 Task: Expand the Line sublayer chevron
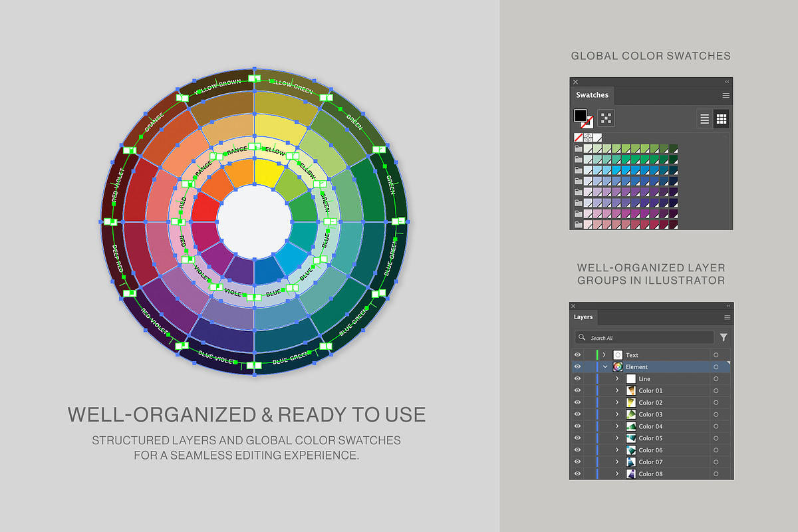pos(617,379)
